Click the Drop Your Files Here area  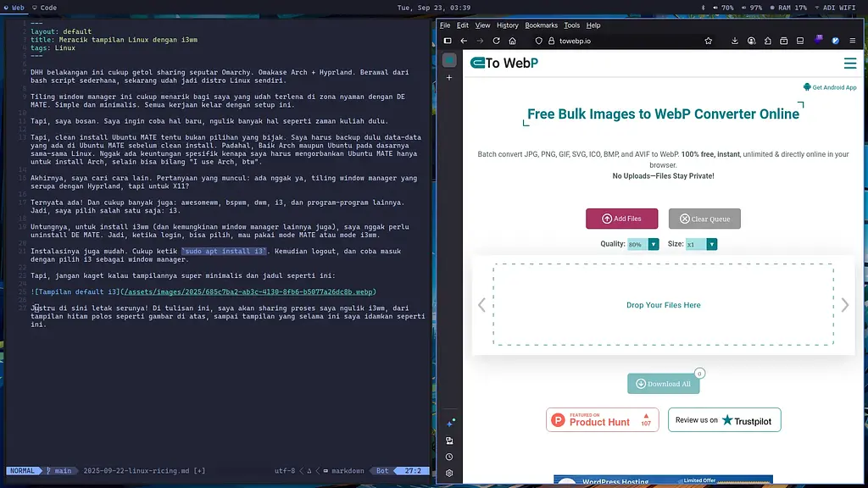(x=663, y=305)
